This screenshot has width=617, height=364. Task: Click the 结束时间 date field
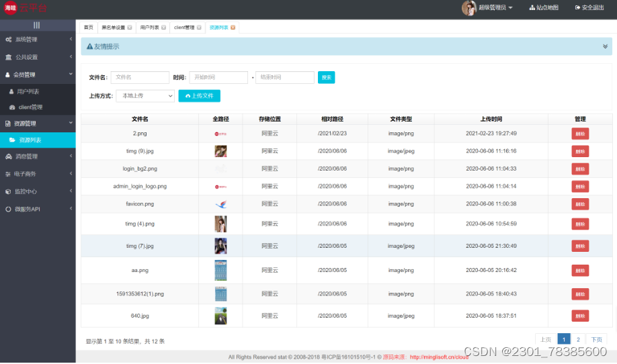[285, 77]
